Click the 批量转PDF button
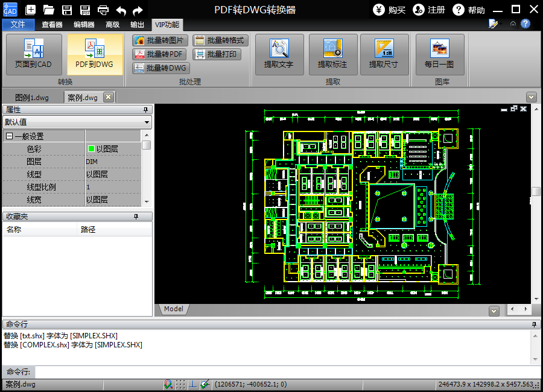Screen dimensions: 543x392 point(159,54)
